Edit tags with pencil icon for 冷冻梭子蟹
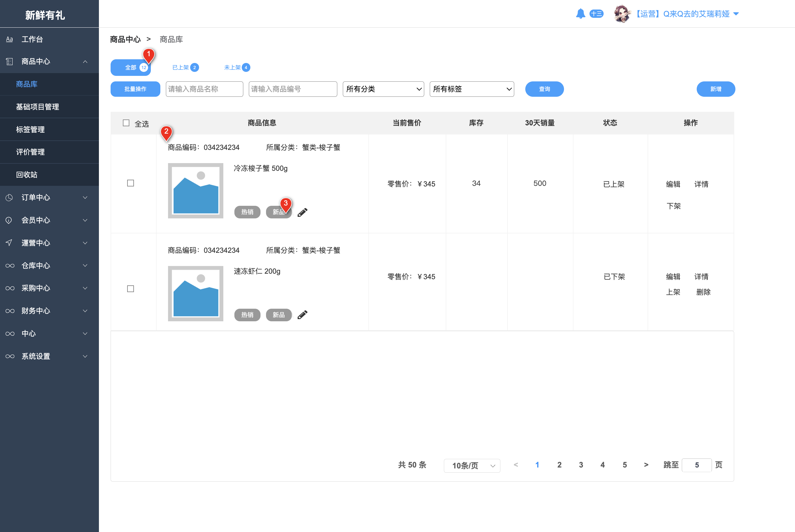The width and height of the screenshot is (795, 532). click(302, 212)
